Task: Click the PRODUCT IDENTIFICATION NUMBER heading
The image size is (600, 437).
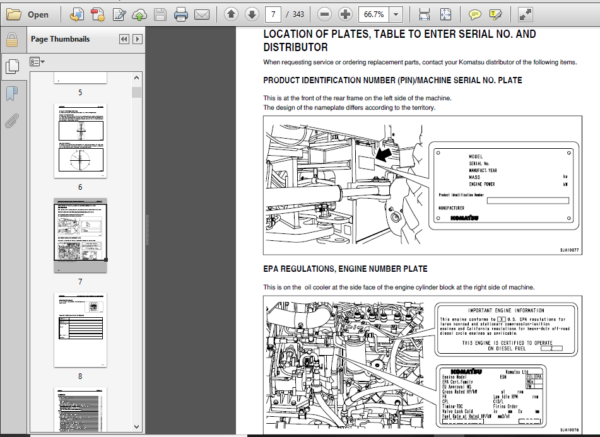Action: click(x=393, y=80)
